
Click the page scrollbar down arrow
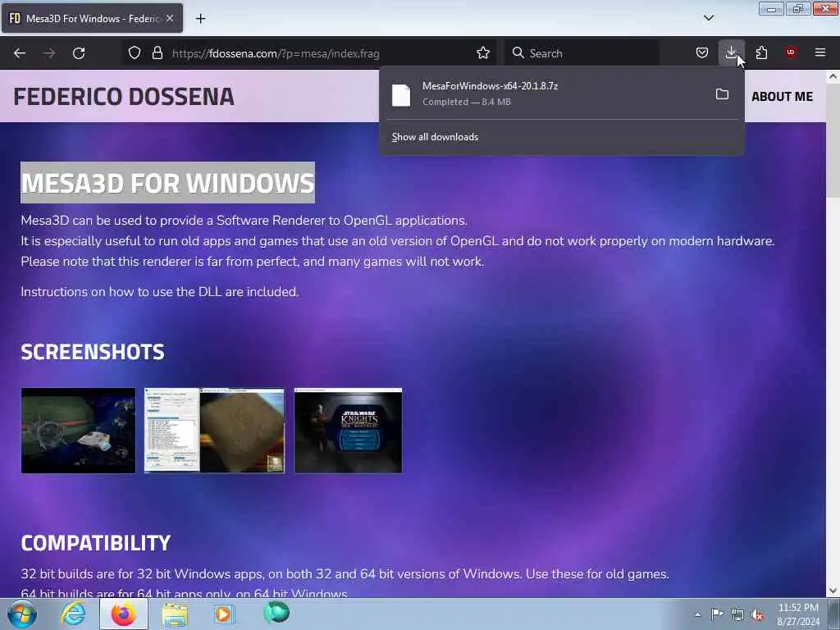(x=833, y=591)
